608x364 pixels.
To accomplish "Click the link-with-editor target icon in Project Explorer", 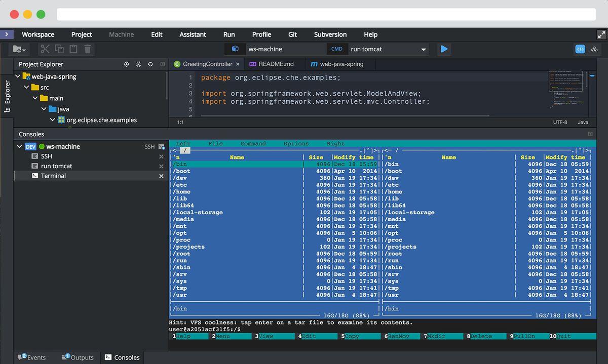I will pyautogui.click(x=127, y=64).
